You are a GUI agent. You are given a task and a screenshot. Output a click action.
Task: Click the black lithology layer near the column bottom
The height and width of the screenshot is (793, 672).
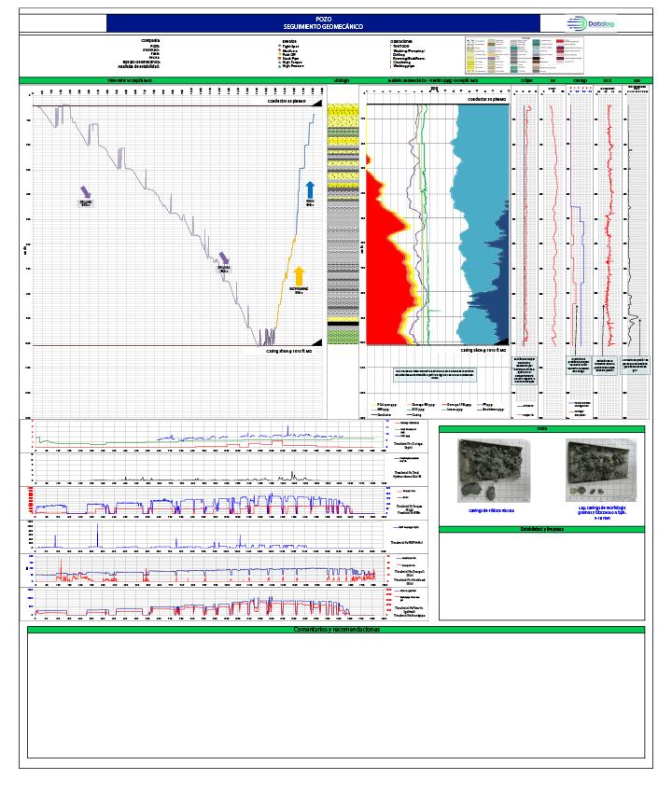point(343,323)
